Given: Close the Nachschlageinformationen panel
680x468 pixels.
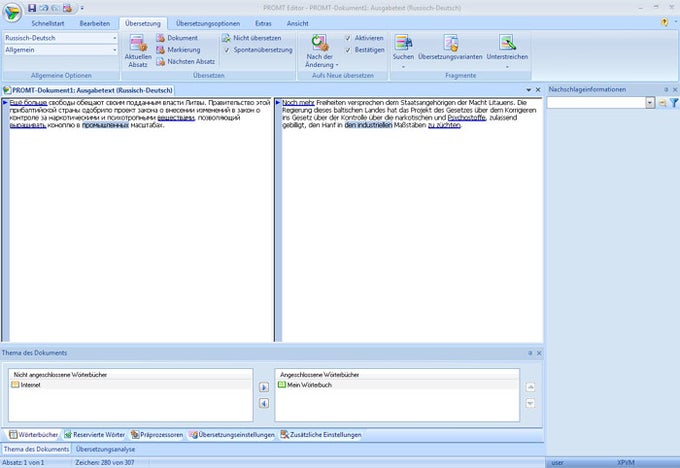Looking at the screenshot, I should (675, 89).
